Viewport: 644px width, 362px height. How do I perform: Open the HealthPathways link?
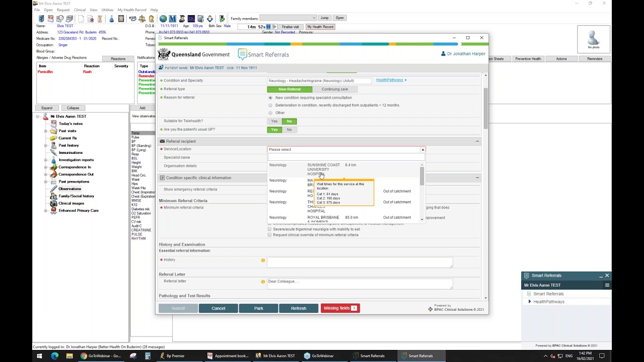tap(390, 80)
